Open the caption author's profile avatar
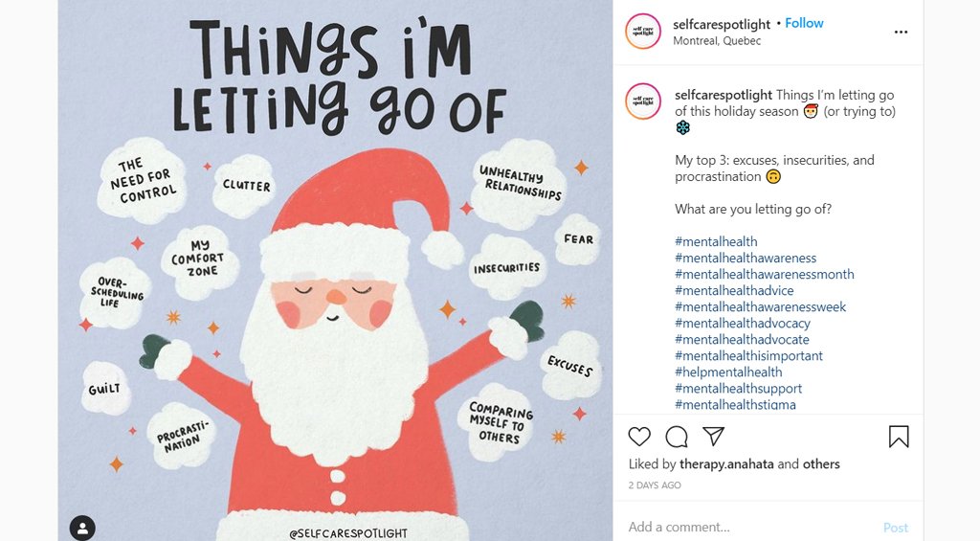The width and height of the screenshot is (980, 541). tap(643, 102)
